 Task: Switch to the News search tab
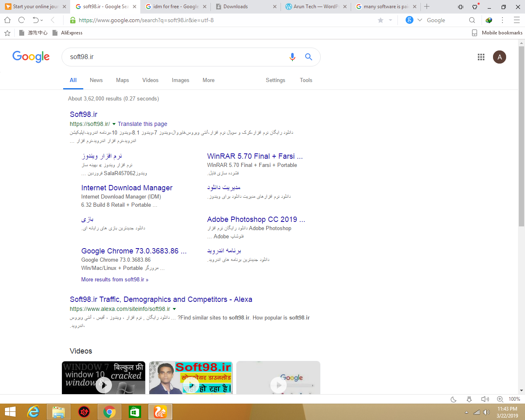click(96, 80)
